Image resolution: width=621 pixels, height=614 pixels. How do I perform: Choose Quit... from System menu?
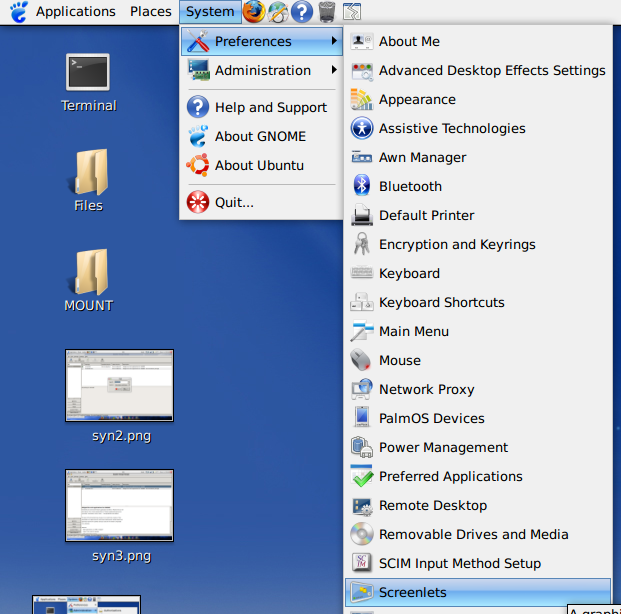point(261,202)
